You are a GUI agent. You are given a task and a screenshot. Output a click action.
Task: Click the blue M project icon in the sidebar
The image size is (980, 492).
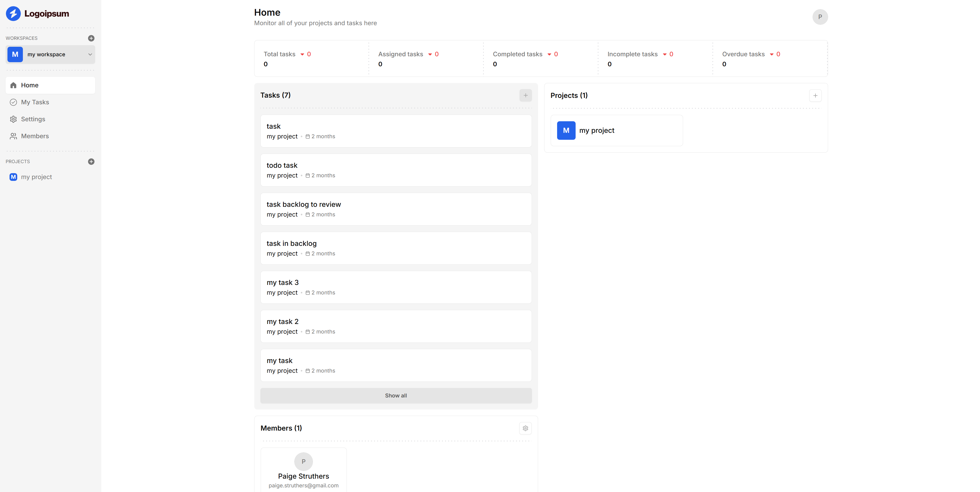(13, 177)
